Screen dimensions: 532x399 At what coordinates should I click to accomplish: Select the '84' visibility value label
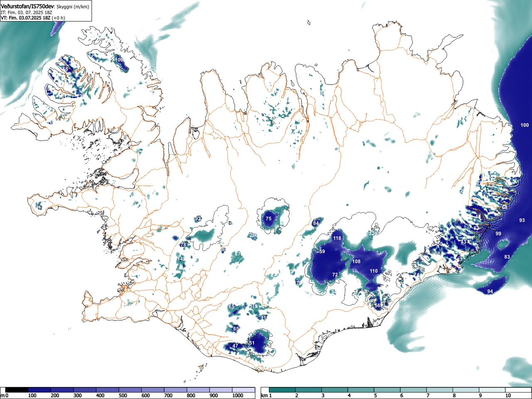[x=316, y=223]
